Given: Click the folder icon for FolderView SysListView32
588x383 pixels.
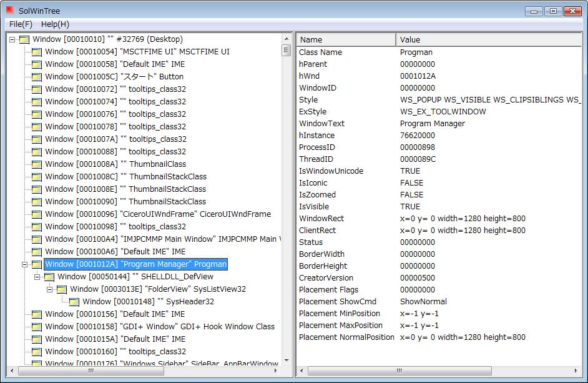Looking at the screenshot, I should click(x=62, y=289).
